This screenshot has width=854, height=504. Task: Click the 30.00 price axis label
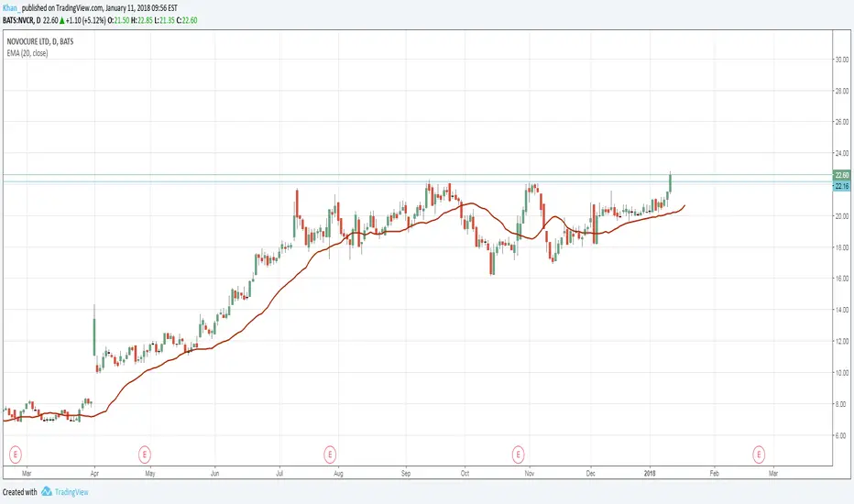842,60
